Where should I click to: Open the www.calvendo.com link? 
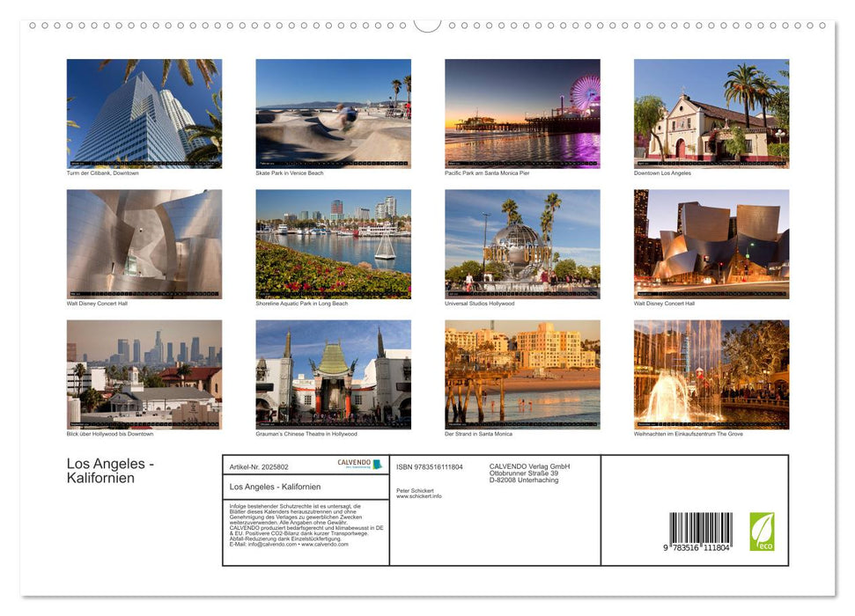[323, 546]
